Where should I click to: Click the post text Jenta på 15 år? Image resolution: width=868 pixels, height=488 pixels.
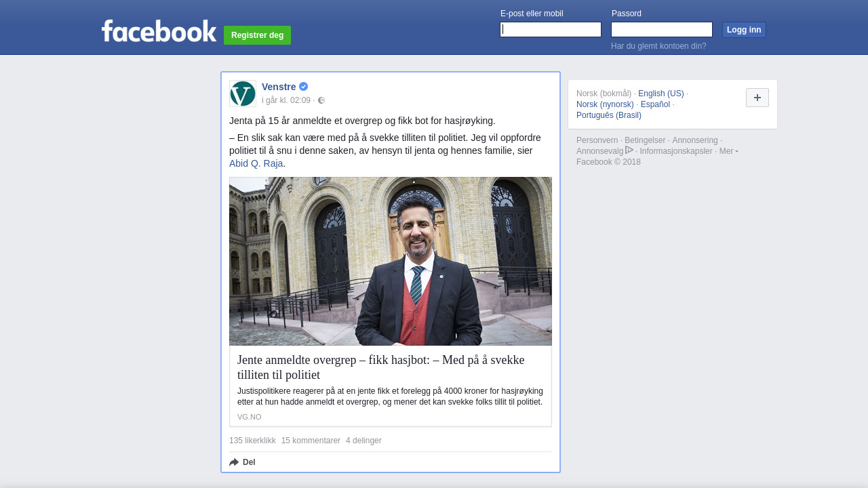coord(362,121)
